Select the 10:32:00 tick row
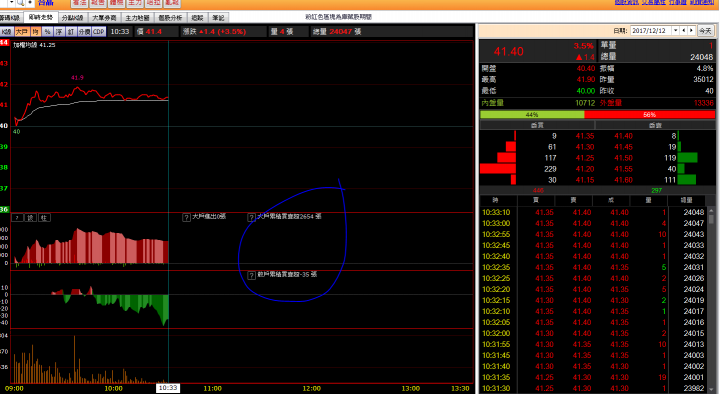 593,333
